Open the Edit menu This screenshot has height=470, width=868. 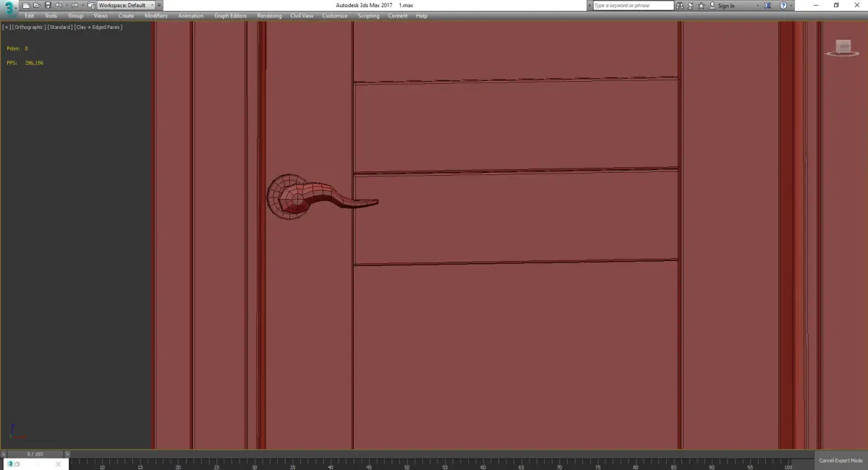click(30, 16)
